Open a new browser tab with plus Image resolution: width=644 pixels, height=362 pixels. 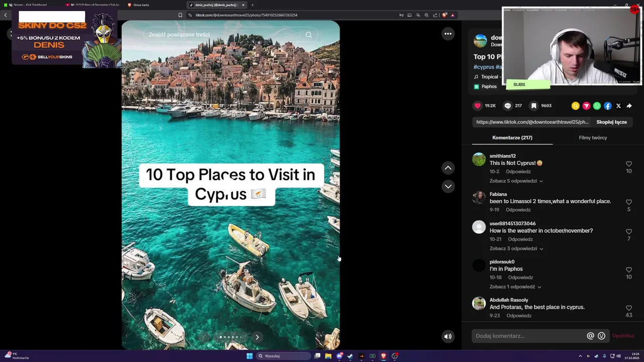tap(253, 5)
